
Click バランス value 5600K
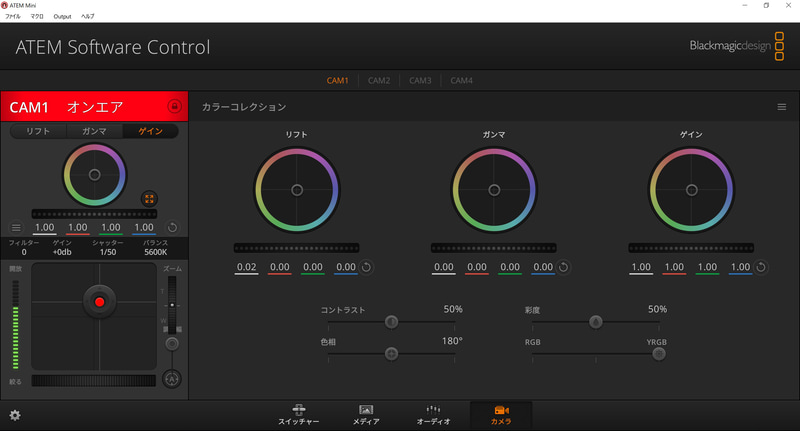tap(156, 252)
